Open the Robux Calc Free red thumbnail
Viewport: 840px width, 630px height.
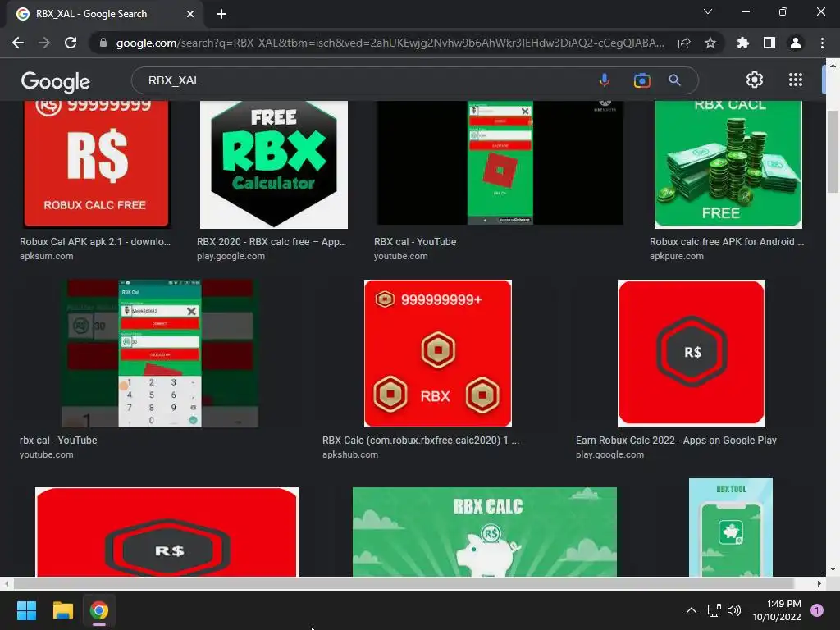pyautogui.click(x=97, y=164)
